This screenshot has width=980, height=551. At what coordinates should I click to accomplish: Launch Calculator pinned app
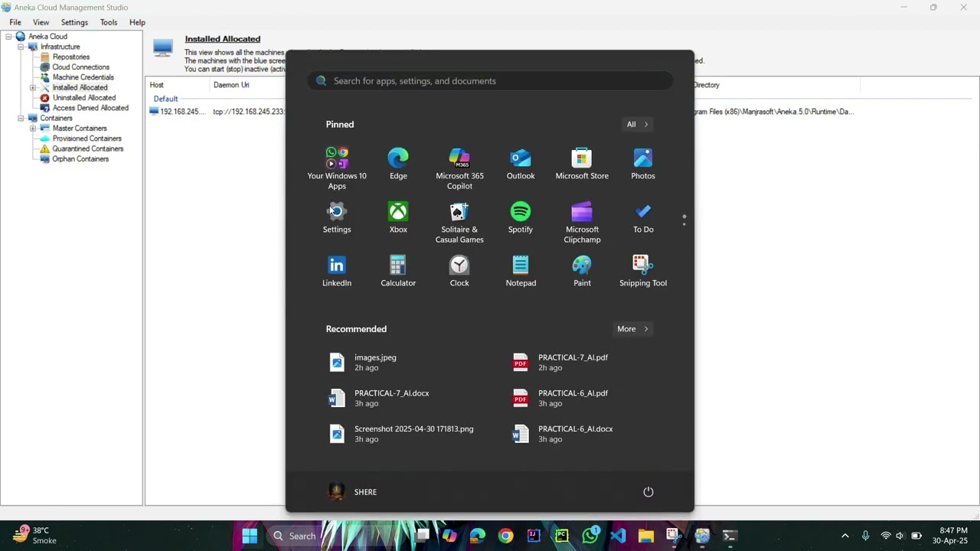coord(398,271)
